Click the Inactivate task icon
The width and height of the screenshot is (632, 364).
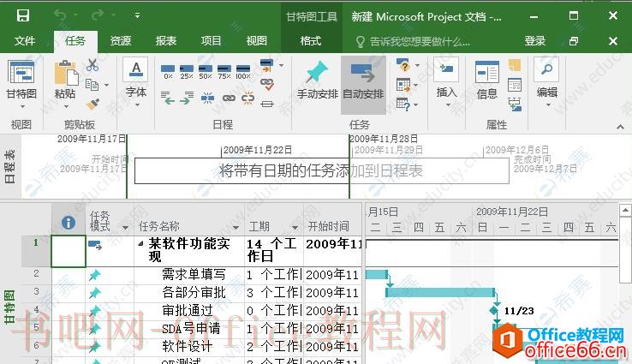pyautogui.click(x=267, y=104)
